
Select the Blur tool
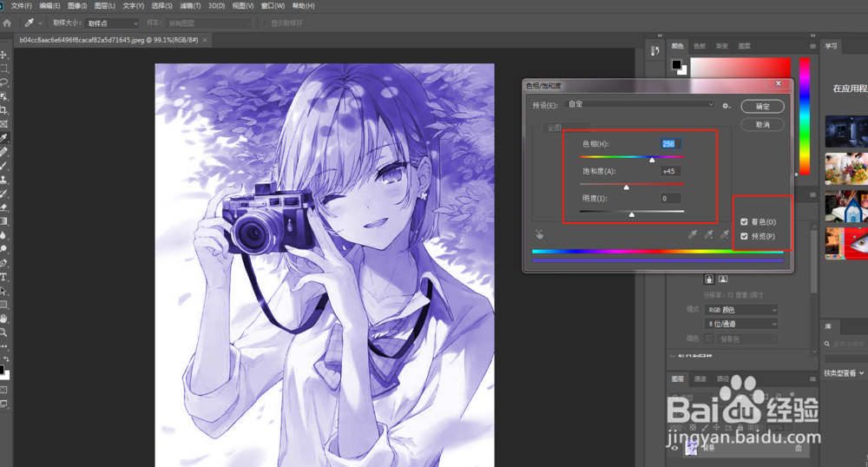pos(3,235)
